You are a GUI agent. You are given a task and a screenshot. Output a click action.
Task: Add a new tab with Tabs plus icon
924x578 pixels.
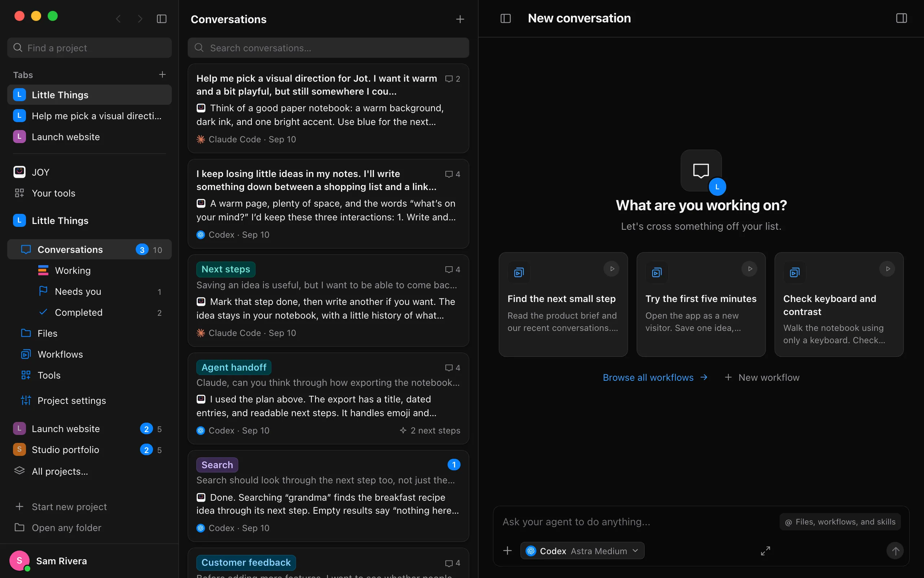[x=162, y=74]
